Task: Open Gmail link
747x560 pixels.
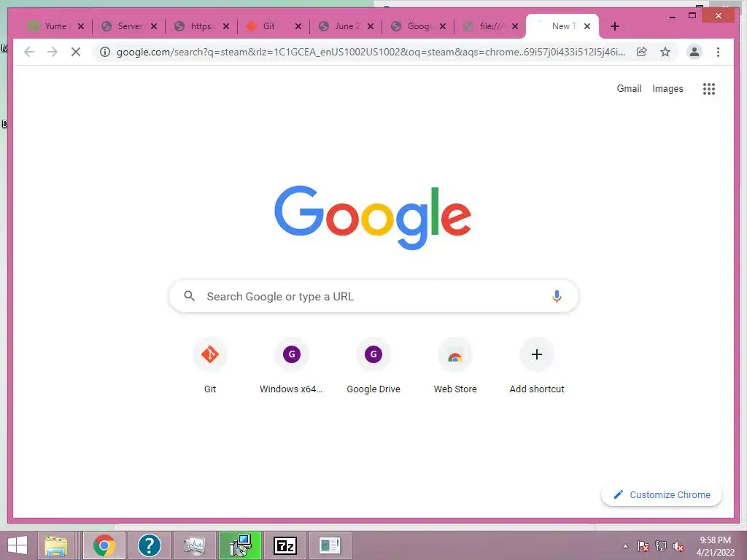Action: [x=629, y=88]
